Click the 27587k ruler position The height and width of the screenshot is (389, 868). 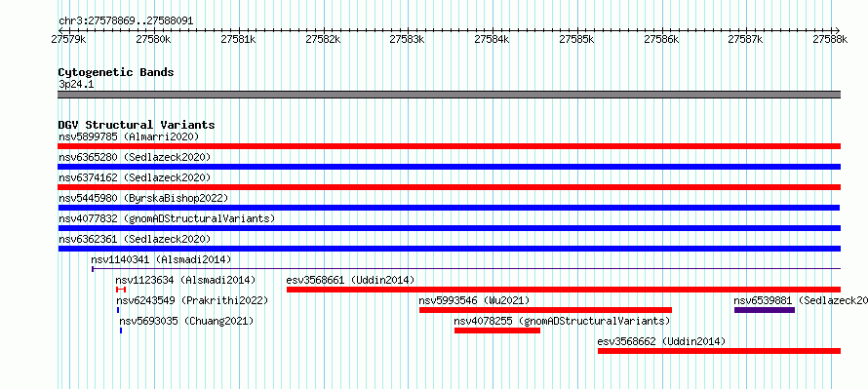pos(745,39)
